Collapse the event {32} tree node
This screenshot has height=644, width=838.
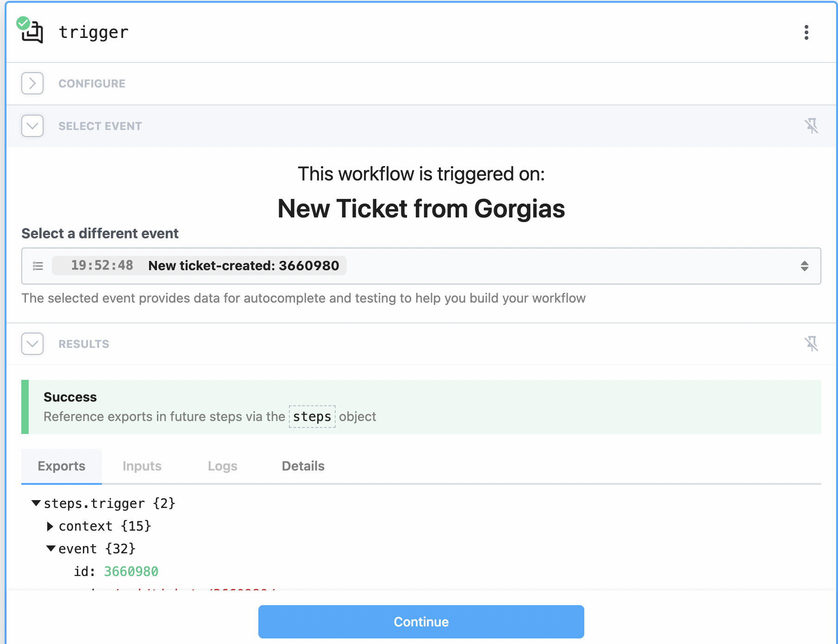(x=51, y=548)
